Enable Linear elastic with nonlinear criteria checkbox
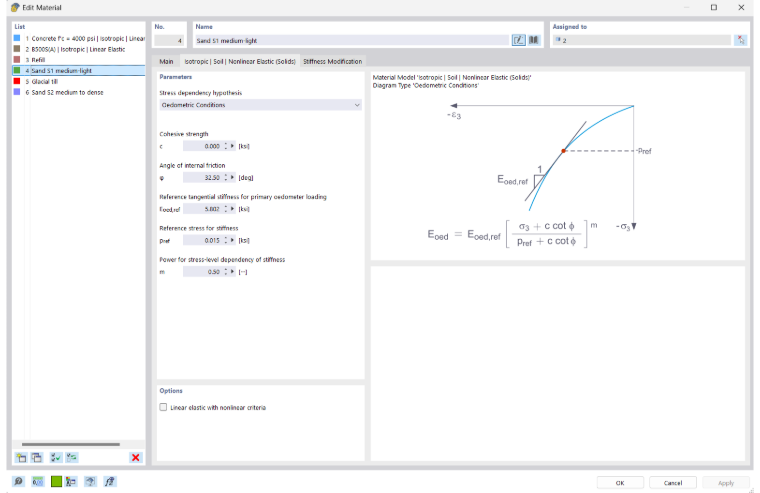Image resolution: width=760 pixels, height=493 pixels. pyautogui.click(x=163, y=407)
